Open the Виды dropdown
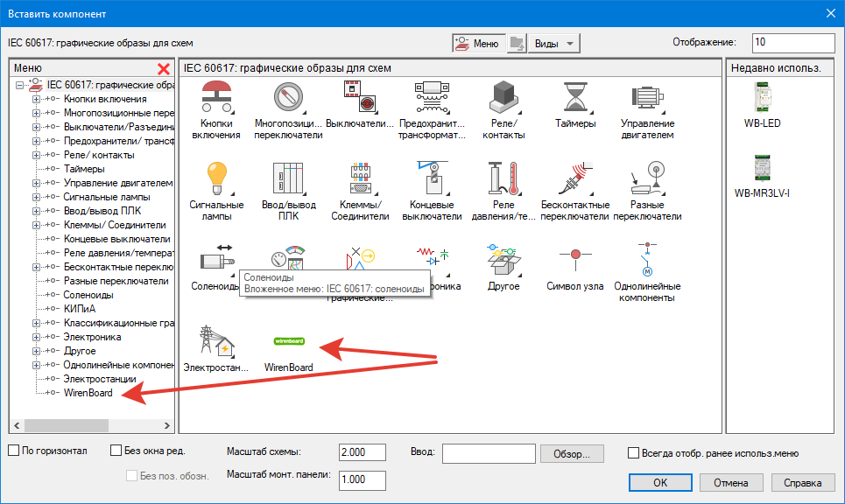This screenshot has width=845, height=504. pos(553,43)
